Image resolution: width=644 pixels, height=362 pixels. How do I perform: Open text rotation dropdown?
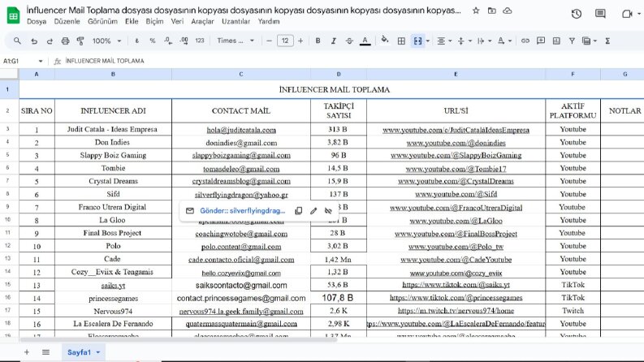[504, 41]
